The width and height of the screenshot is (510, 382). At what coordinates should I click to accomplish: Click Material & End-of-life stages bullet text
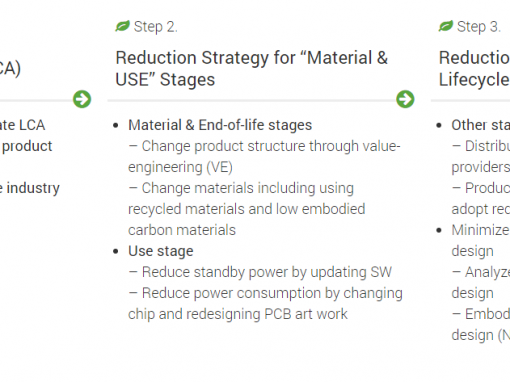pos(220,125)
